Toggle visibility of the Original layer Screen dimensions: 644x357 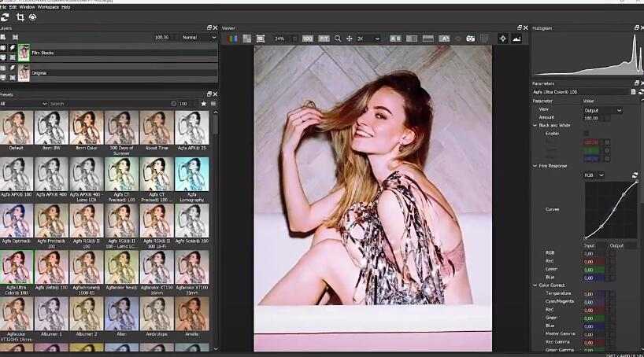coord(4,69)
